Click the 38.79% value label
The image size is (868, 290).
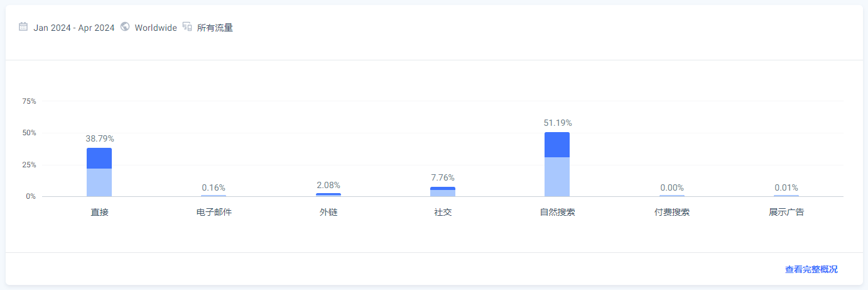click(100, 138)
